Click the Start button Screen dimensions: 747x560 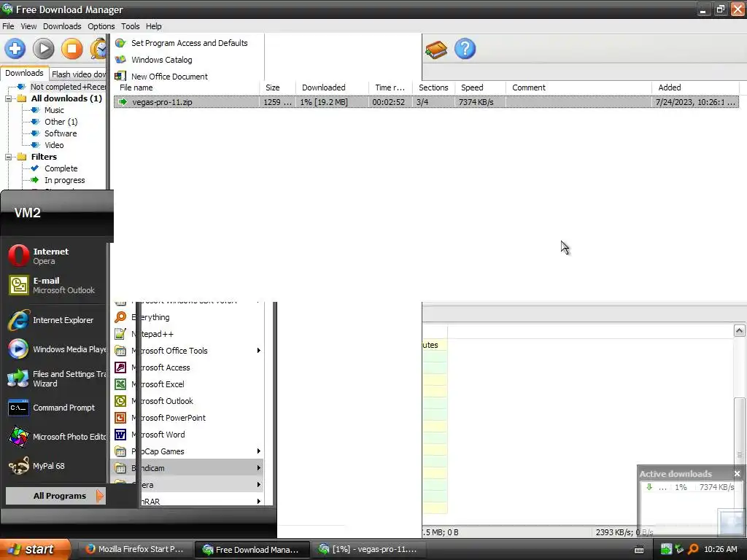point(35,549)
